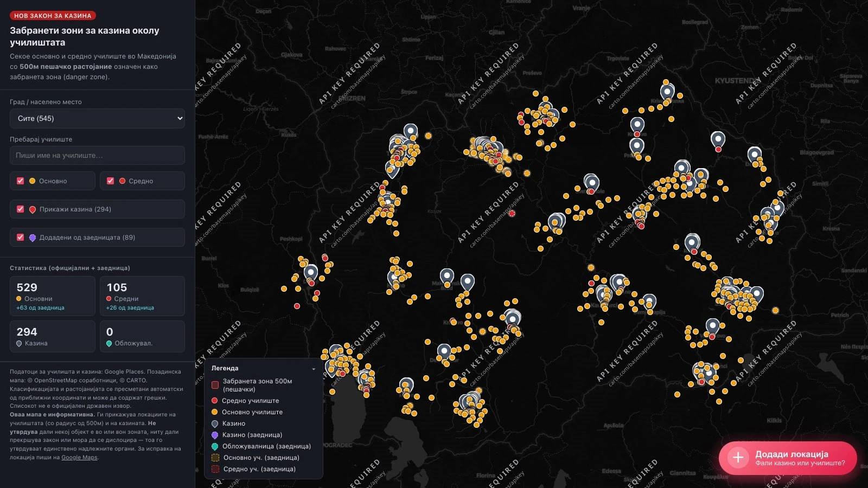
Task: Open the city dropdown showing Сите (545)
Action: click(97, 118)
